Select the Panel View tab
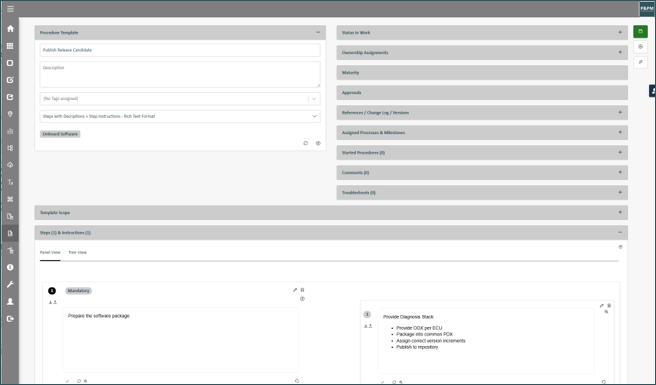656x385 pixels. click(50, 252)
